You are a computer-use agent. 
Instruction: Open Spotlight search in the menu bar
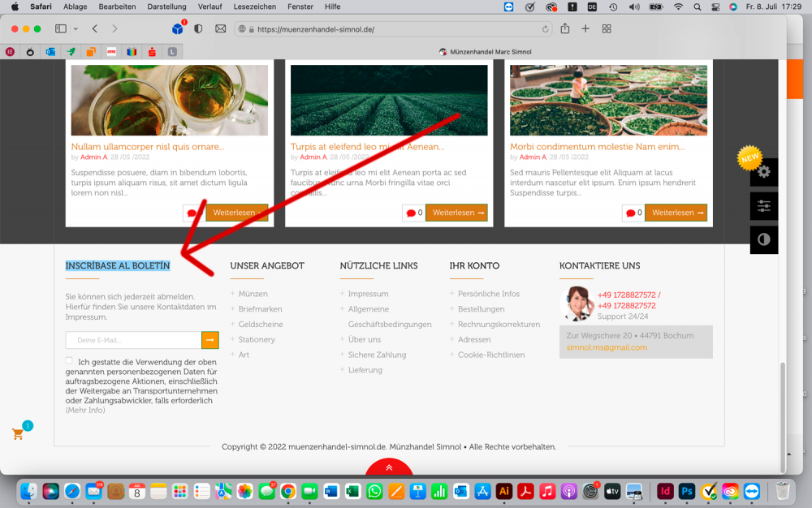[x=698, y=6]
